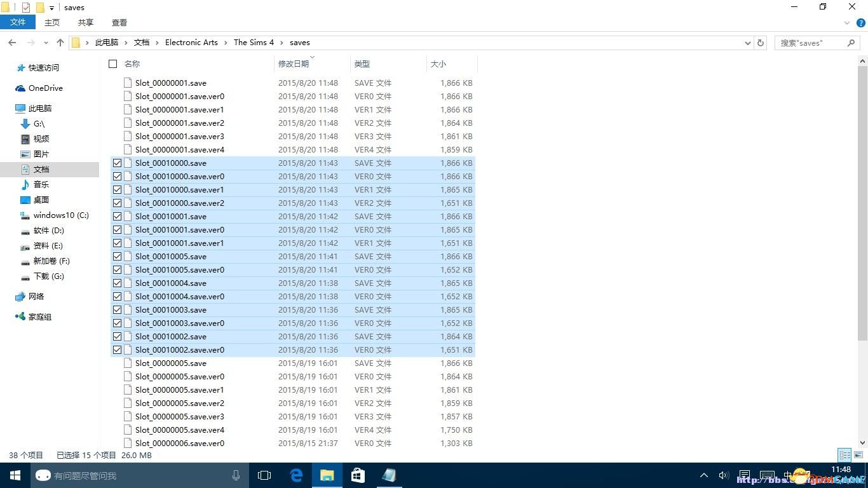Screen dimensions: 868x488
Task: Open the Help question mark icon
Action: click(860, 22)
